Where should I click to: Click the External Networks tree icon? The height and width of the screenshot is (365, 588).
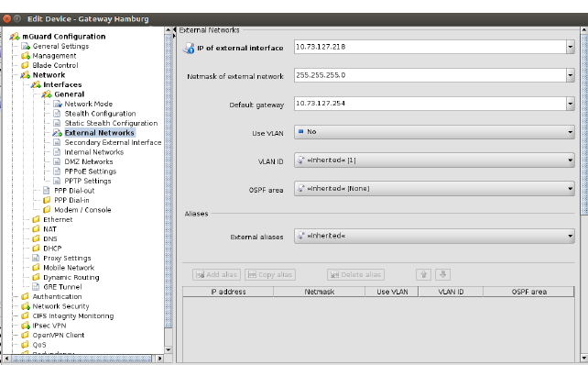coord(58,133)
